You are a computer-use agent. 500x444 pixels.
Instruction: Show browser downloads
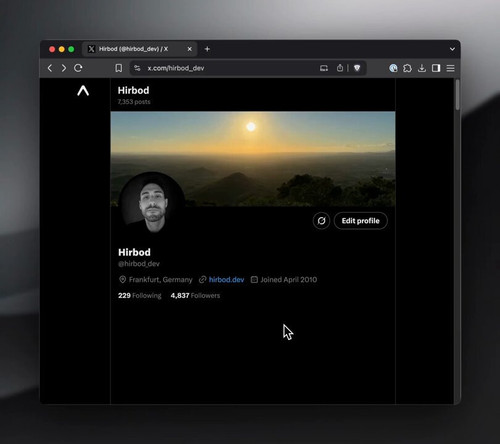422,68
